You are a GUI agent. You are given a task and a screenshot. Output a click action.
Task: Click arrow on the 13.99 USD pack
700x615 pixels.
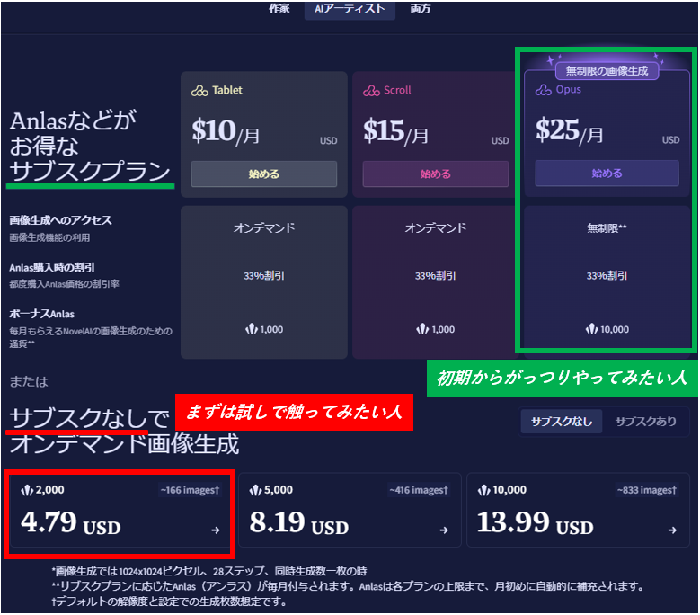(673, 530)
